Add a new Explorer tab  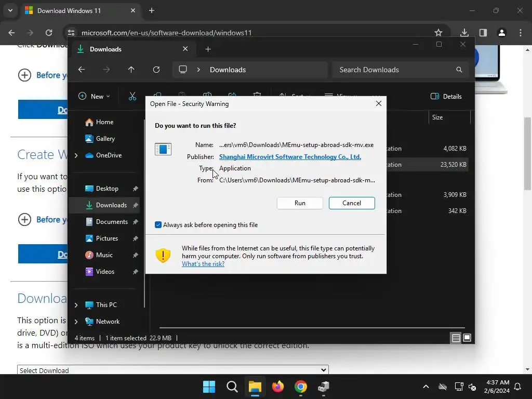tap(208, 49)
